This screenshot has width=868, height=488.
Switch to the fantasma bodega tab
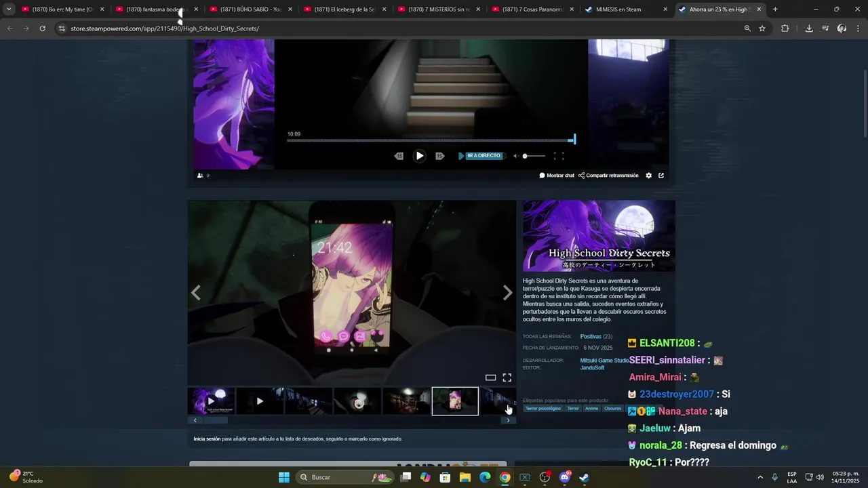tap(155, 9)
